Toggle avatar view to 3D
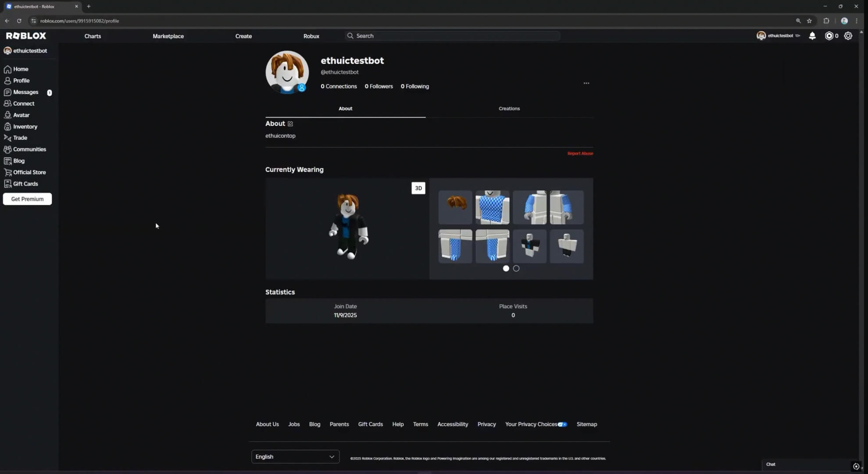This screenshot has width=868, height=474. coord(418,188)
